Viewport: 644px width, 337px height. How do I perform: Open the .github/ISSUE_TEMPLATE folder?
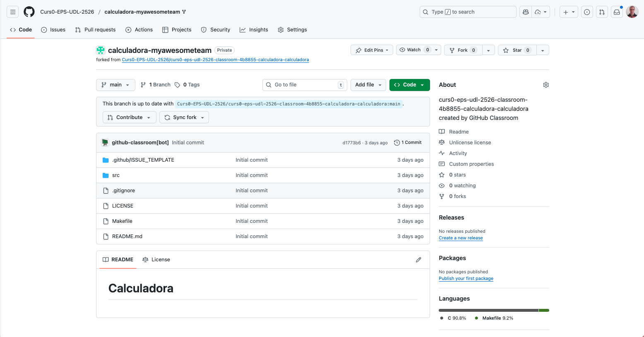pyautogui.click(x=143, y=160)
